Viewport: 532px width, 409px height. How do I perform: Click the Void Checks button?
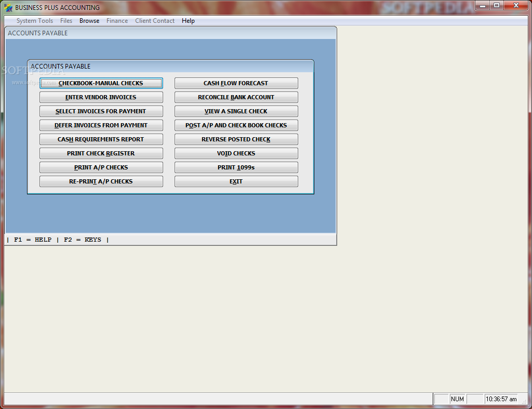[236, 153]
